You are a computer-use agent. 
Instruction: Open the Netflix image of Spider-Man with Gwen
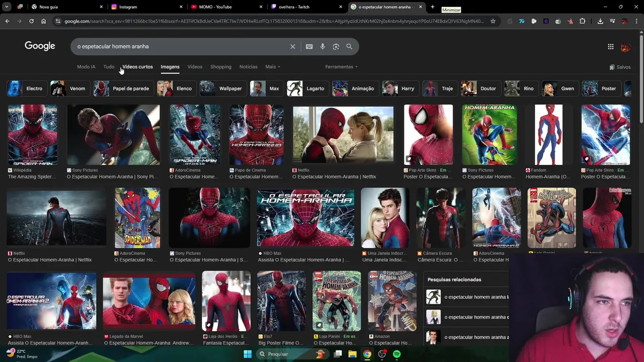pyautogui.click(x=343, y=134)
